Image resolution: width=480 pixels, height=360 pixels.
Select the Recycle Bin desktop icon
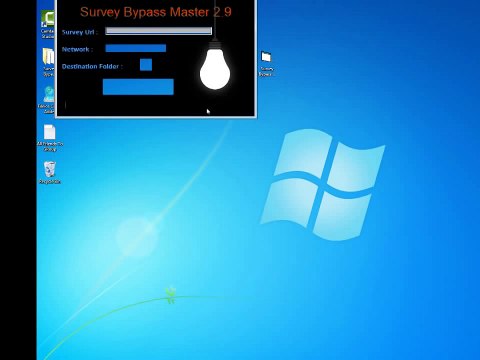point(50,172)
